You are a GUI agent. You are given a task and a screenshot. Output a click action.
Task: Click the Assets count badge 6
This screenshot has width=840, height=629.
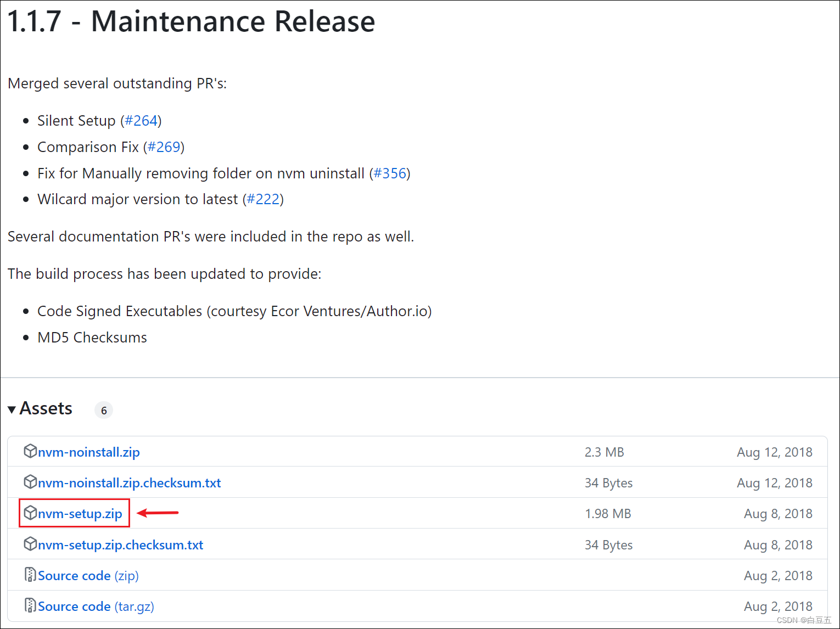[x=104, y=410]
